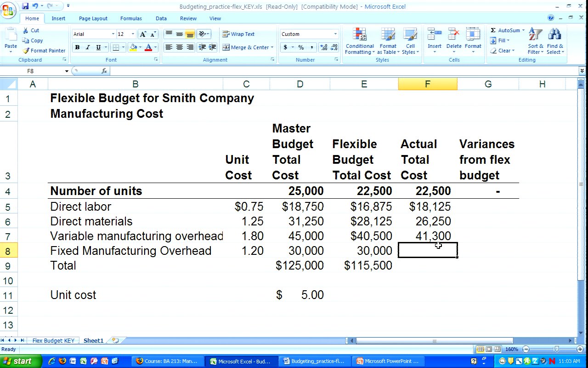This screenshot has width=588, height=368.
Task: Toggle bold formatting
Action: (77, 47)
